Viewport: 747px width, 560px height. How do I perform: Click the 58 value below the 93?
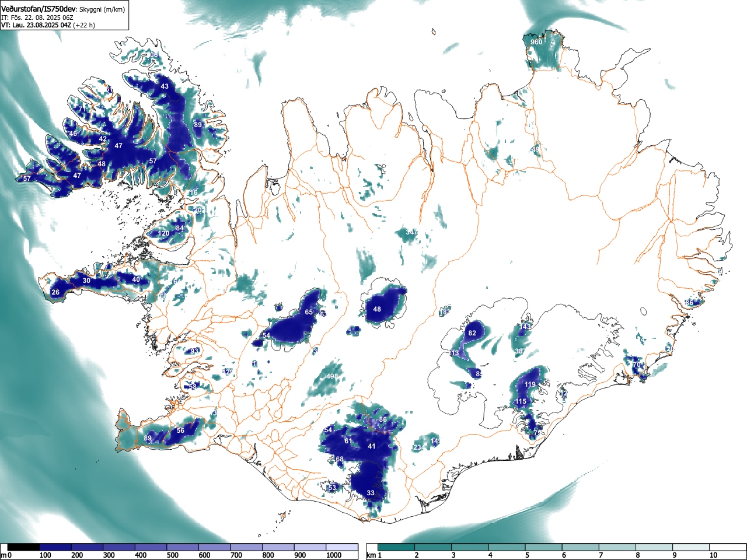tap(193, 386)
